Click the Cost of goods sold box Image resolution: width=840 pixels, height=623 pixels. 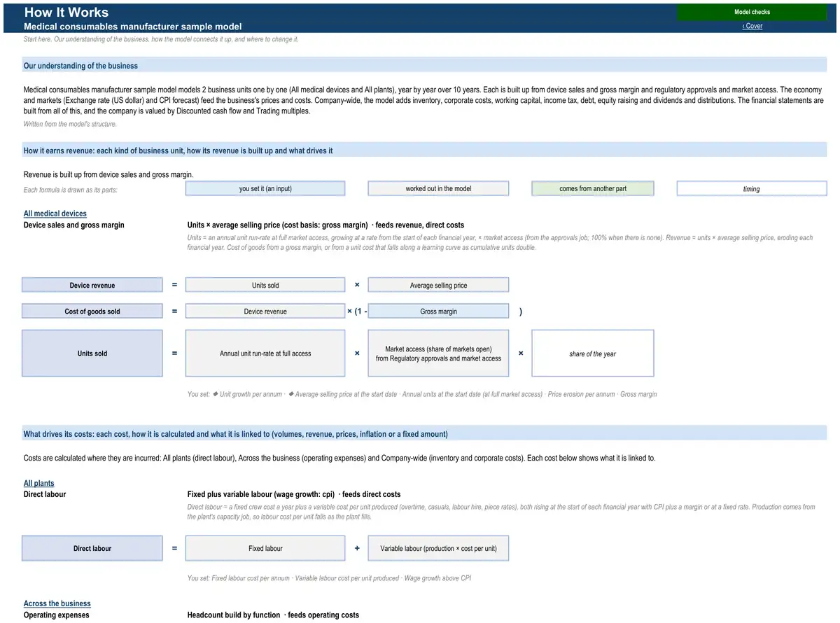click(92, 311)
